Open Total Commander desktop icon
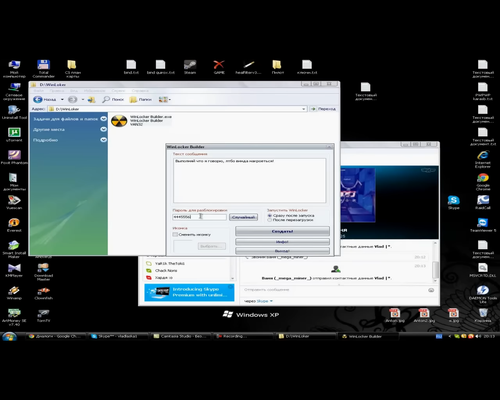This screenshot has height=400, width=500. [x=43, y=69]
